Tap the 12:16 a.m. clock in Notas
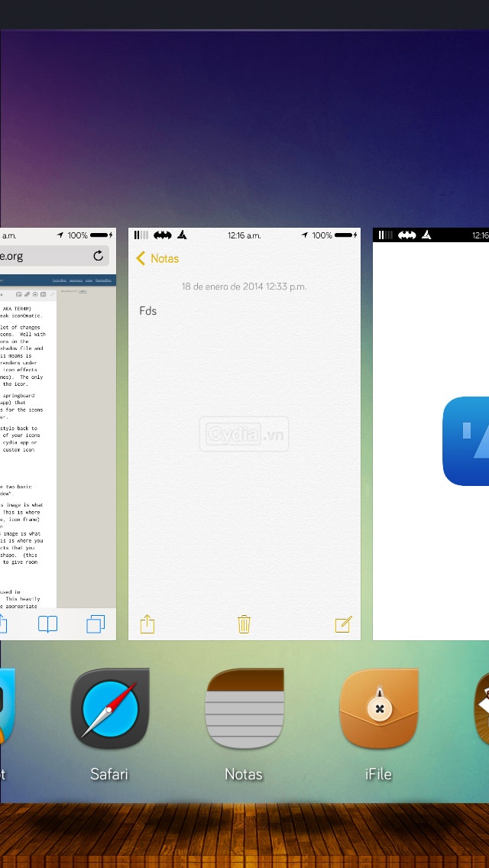 tap(244, 235)
